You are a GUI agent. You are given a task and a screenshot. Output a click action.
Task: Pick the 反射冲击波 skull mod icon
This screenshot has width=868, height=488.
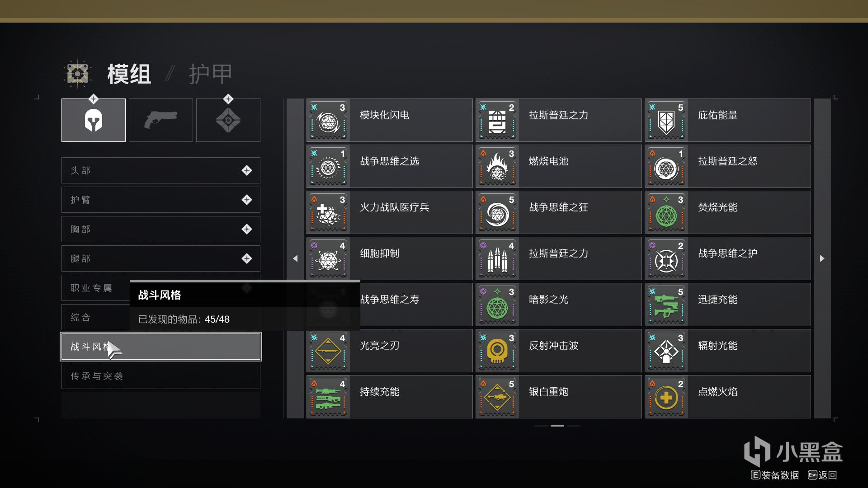(497, 351)
